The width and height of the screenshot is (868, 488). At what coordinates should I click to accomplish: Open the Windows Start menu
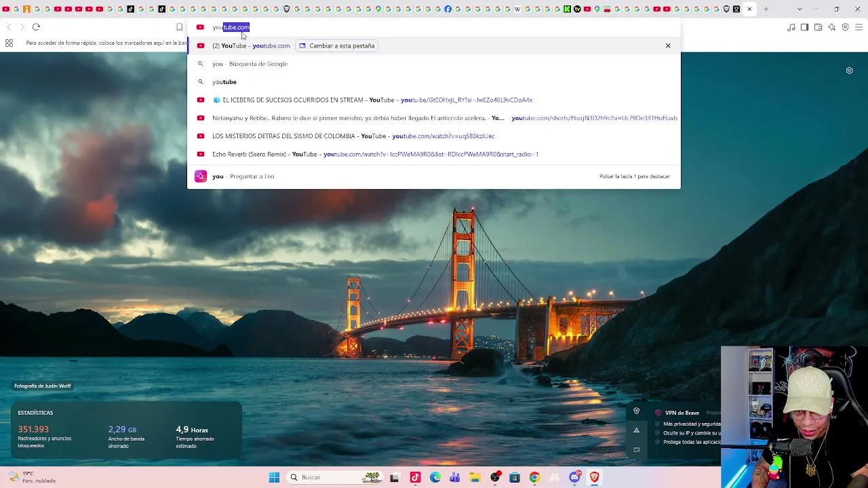pos(274,477)
